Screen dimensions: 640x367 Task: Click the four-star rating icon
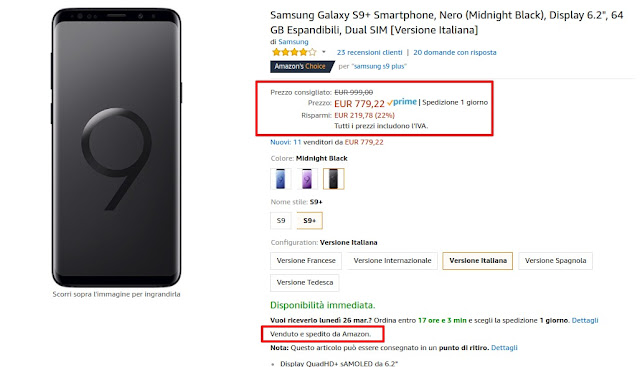coord(294,52)
